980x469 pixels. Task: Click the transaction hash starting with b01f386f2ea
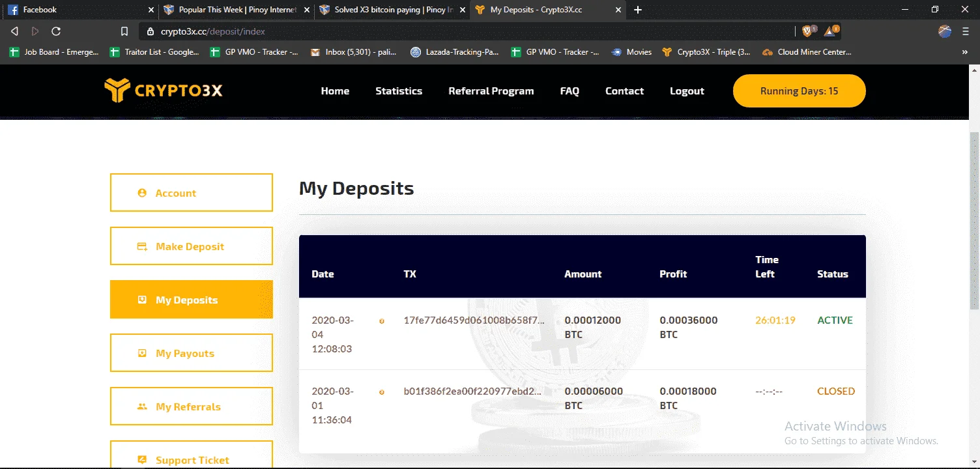click(x=473, y=391)
